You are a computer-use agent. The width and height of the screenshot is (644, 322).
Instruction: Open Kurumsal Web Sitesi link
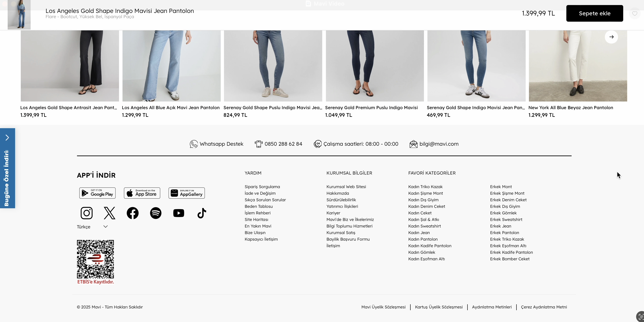346,187
